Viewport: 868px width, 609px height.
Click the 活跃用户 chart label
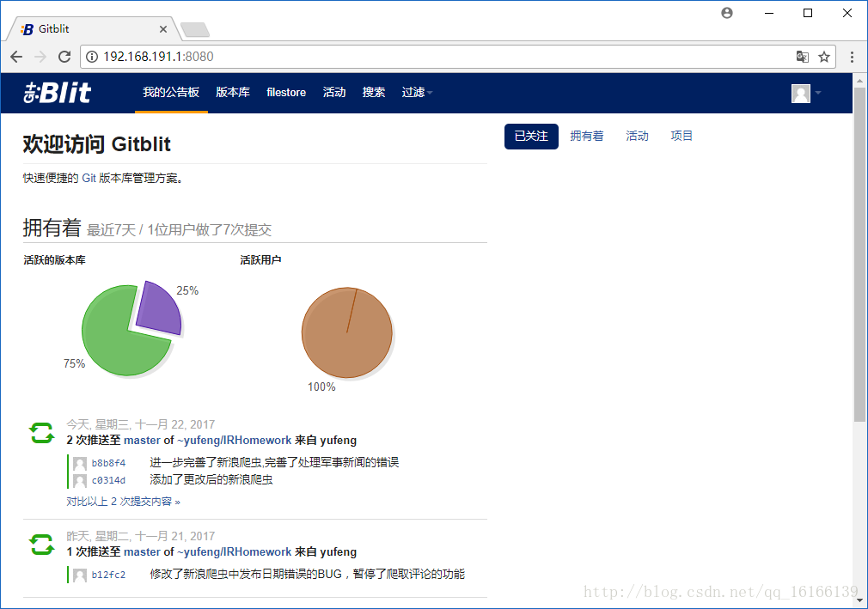[260, 260]
